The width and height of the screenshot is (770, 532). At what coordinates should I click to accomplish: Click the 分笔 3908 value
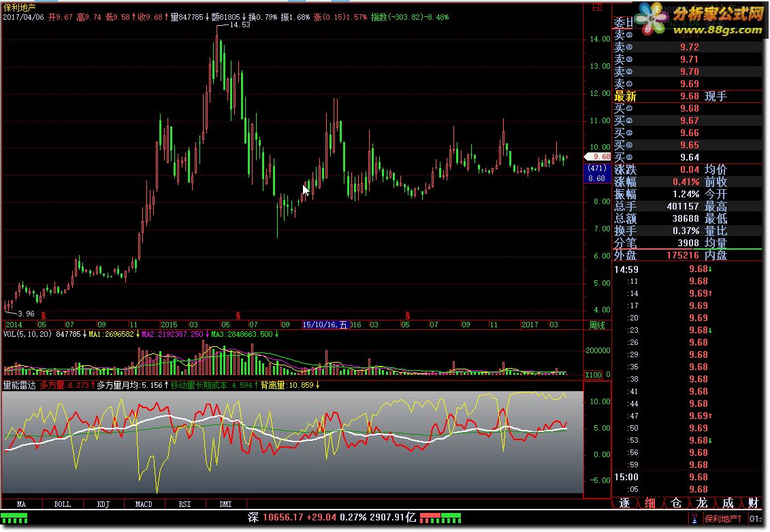[688, 244]
